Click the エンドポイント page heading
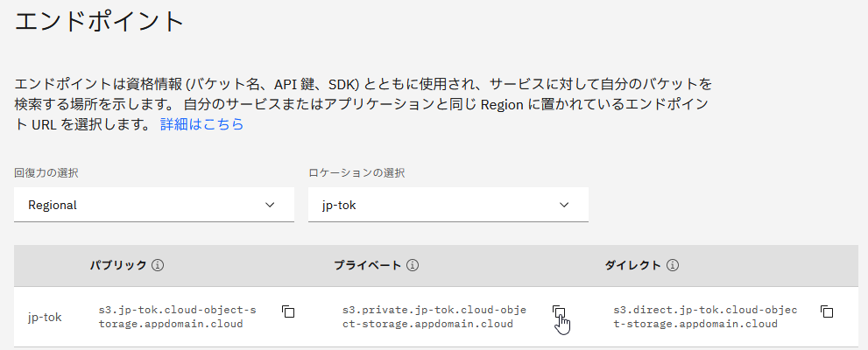Image resolution: width=868 pixels, height=350 pixels. (x=99, y=22)
